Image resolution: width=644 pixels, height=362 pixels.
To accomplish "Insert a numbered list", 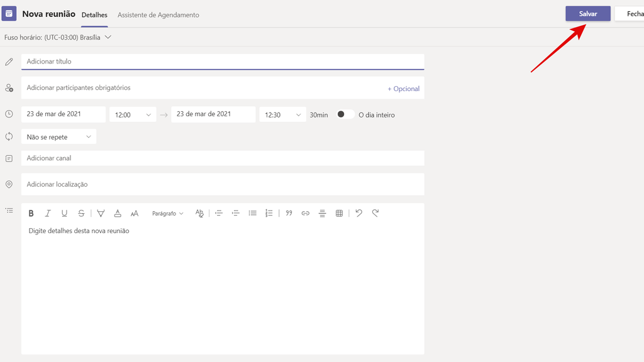I will 269,213.
